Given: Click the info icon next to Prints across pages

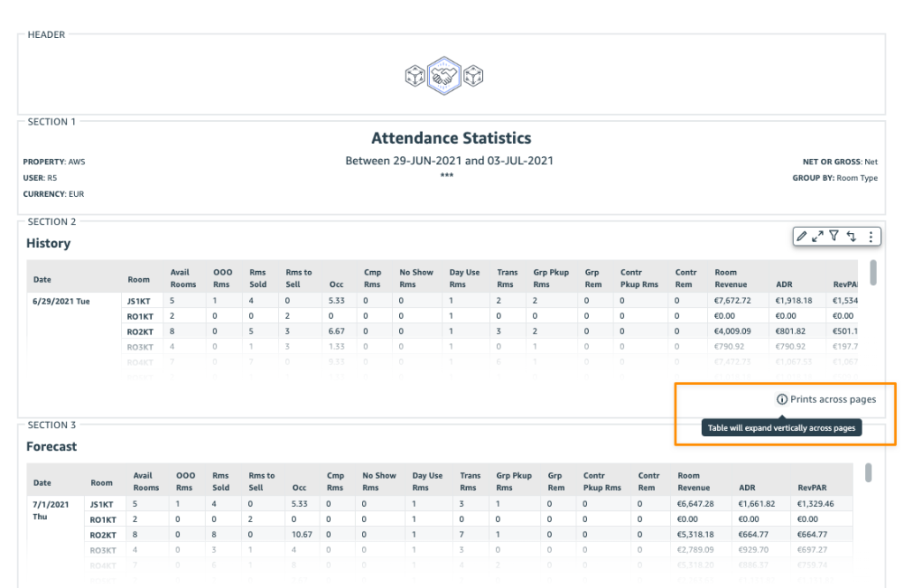Looking at the screenshot, I should coord(781,399).
